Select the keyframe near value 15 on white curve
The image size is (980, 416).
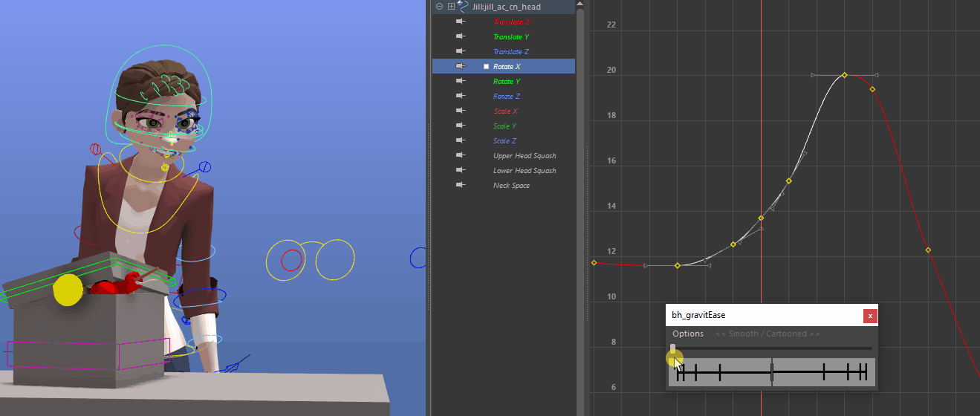click(789, 181)
